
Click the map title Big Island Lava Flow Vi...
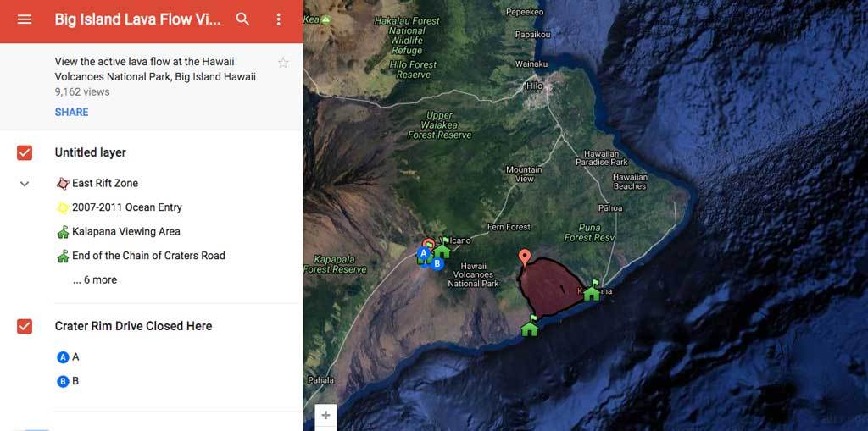[x=137, y=19]
